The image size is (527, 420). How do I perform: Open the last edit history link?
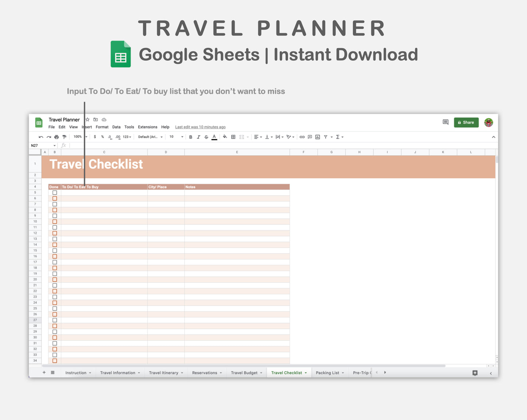pyautogui.click(x=200, y=127)
